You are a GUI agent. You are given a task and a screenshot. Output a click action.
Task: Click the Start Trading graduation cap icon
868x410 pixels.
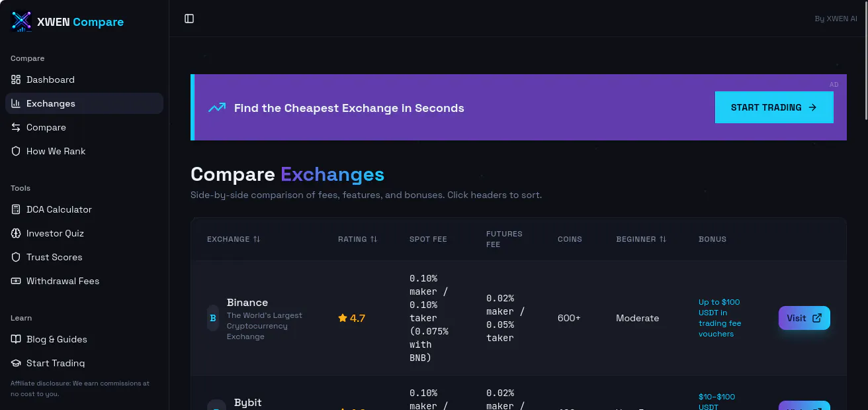click(x=16, y=363)
